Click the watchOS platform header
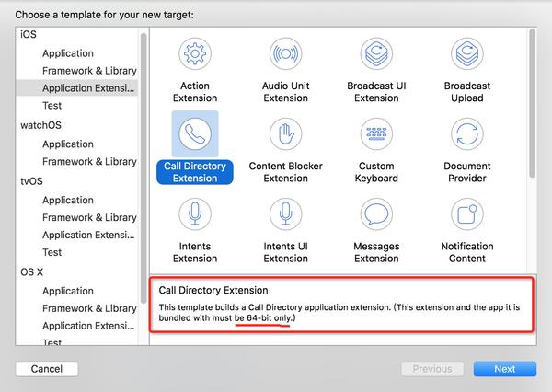This screenshot has height=392, width=552. (40, 125)
